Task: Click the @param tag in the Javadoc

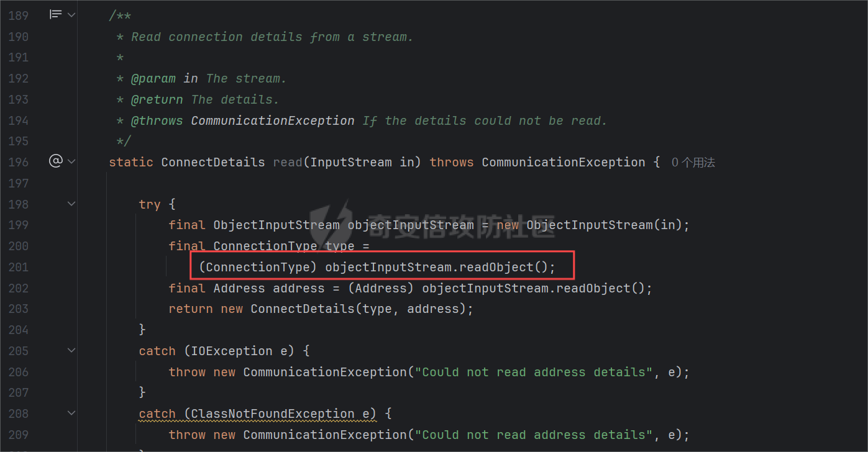Action: [x=153, y=79]
